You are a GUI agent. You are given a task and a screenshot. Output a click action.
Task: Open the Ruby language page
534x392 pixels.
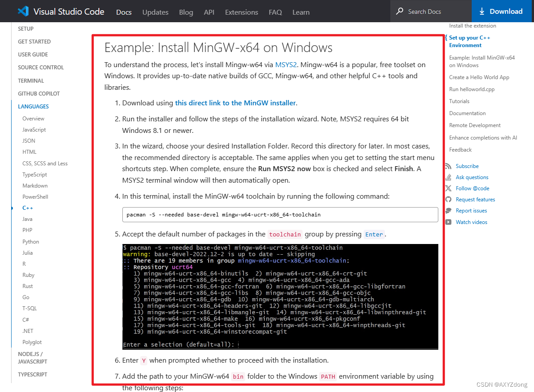28,275
